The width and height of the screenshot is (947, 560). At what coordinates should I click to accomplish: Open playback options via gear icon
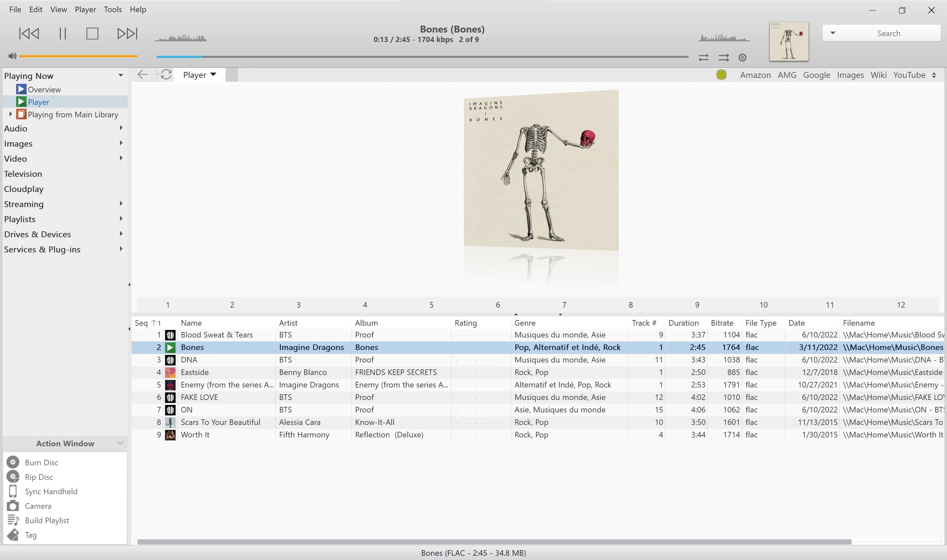point(742,58)
